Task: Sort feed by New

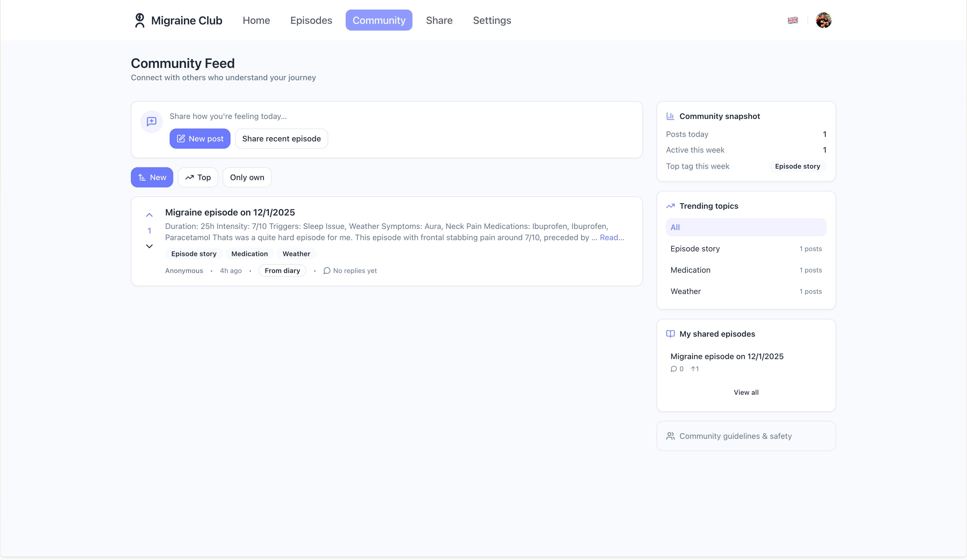Action: [152, 178]
